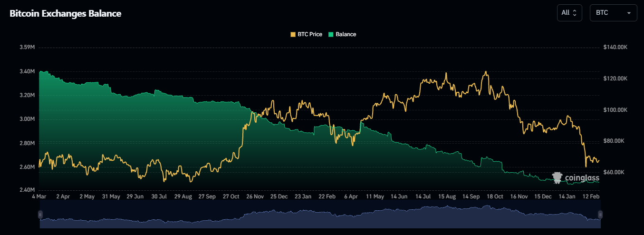Click the right handle of range slider
The height and width of the screenshot is (235, 644).
tap(600, 215)
